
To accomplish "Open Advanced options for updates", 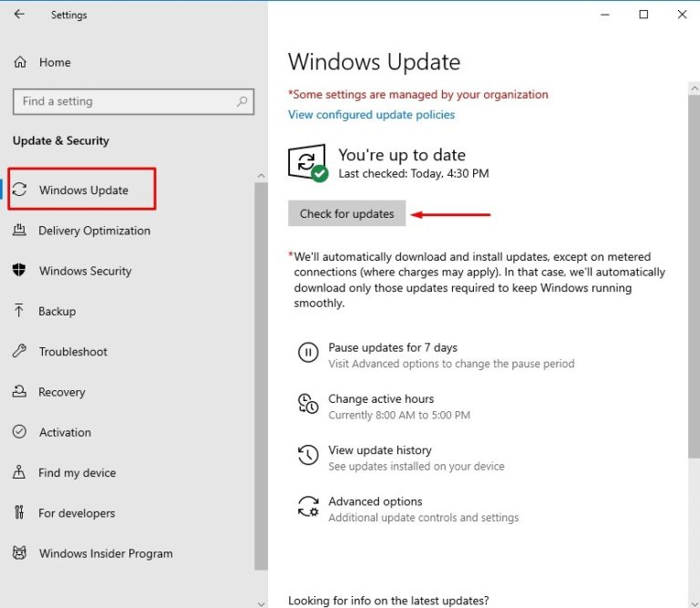I will pyautogui.click(x=376, y=501).
